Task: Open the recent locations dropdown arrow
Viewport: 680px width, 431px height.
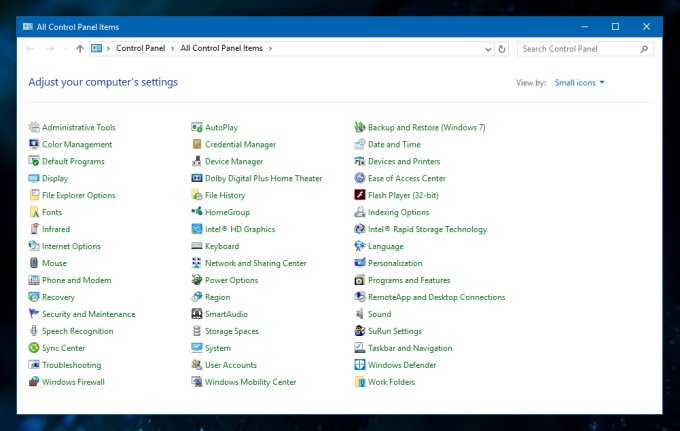Action: coord(66,49)
